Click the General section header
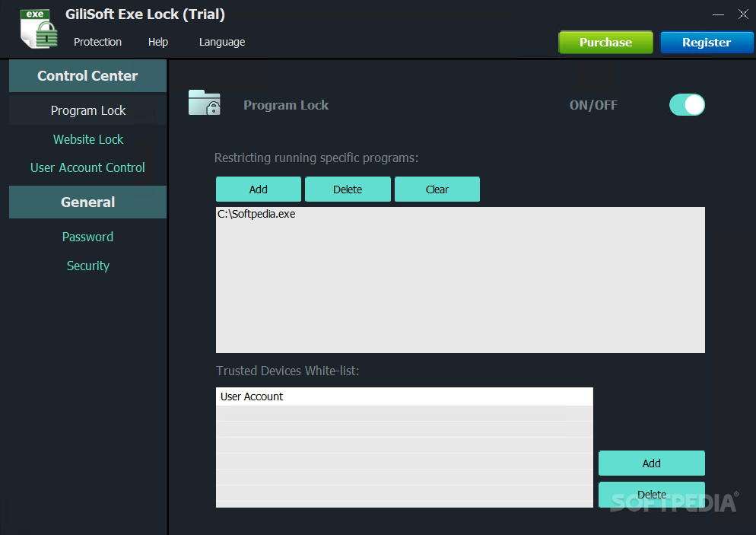 pos(87,202)
